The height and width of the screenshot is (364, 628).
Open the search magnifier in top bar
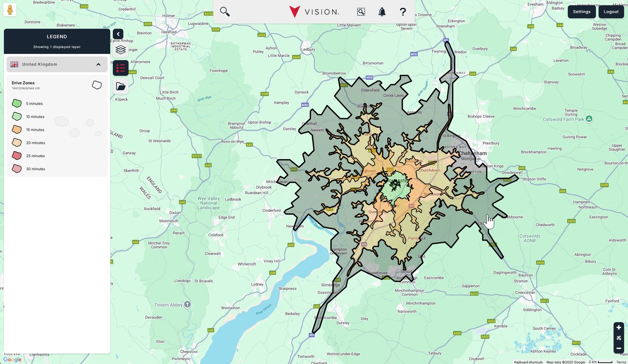[x=225, y=12]
